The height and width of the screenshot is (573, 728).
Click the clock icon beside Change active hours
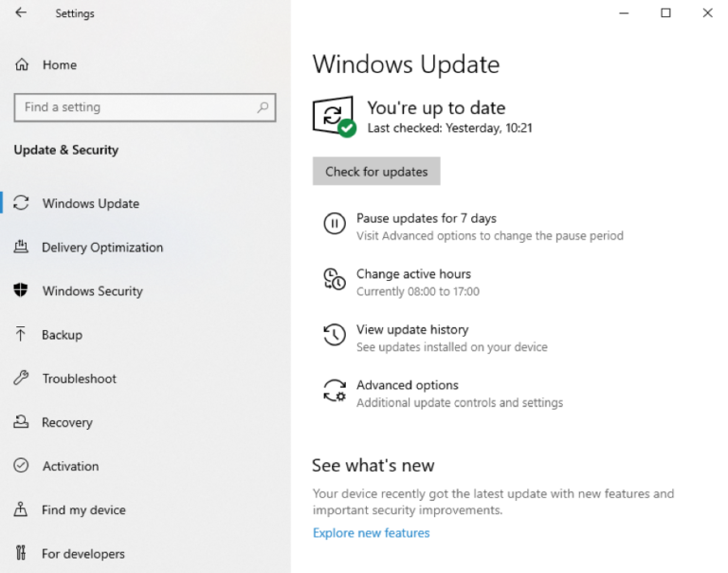pyautogui.click(x=335, y=279)
